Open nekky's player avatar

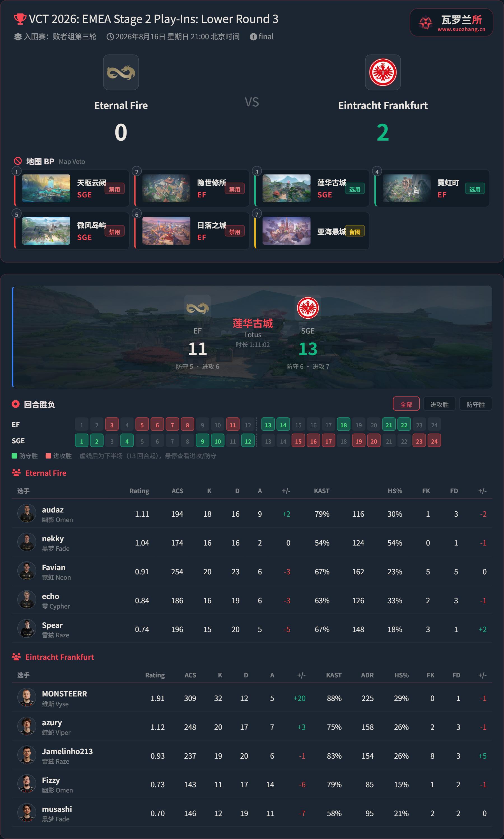coord(27,542)
